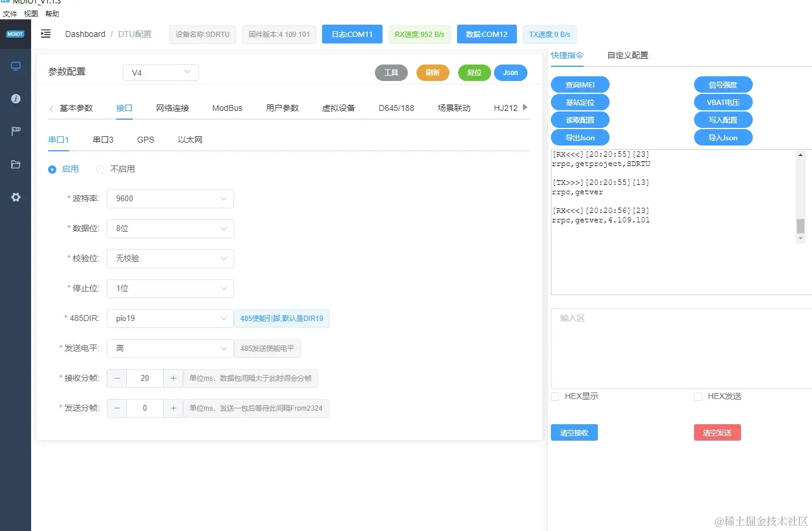
Task: Click the 数据:COM12 button
Action: click(x=487, y=34)
